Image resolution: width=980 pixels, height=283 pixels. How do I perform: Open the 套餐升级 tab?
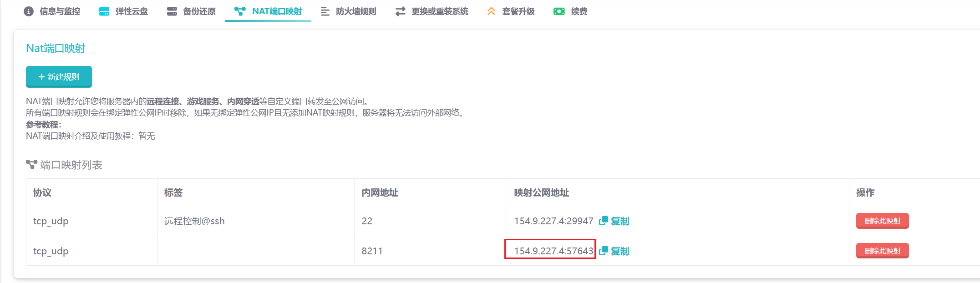point(511,11)
